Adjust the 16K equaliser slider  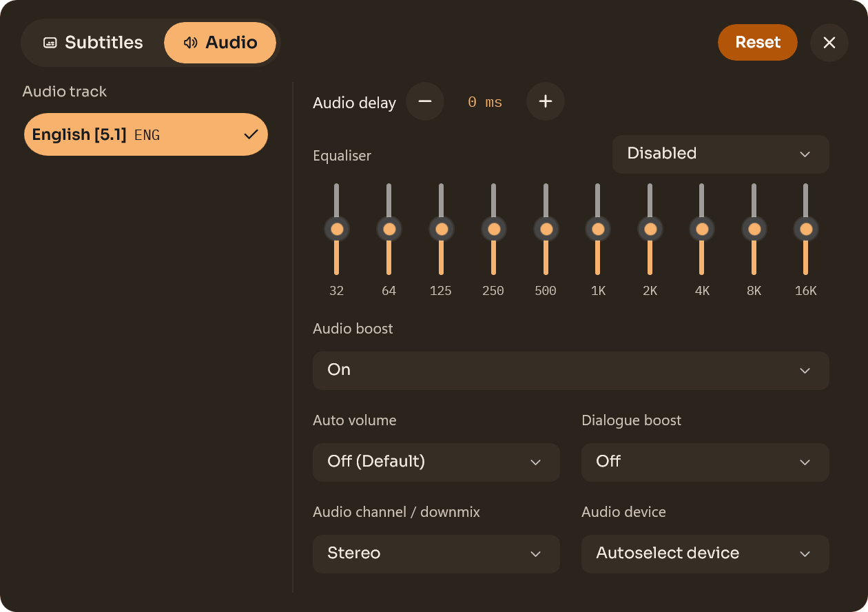pyautogui.click(x=806, y=229)
